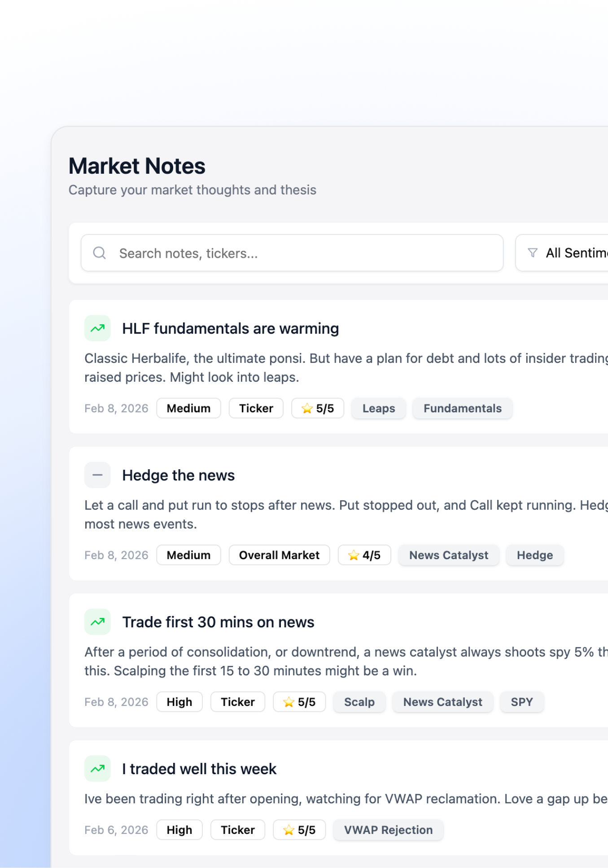Click News Catalyst tag on Hedge the news note

pos(449,555)
